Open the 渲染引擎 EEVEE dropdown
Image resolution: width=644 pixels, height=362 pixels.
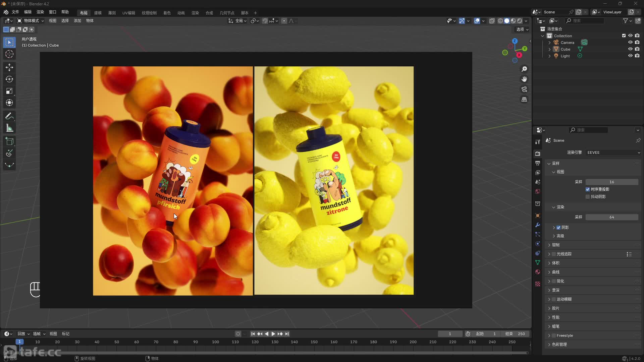click(x=613, y=153)
